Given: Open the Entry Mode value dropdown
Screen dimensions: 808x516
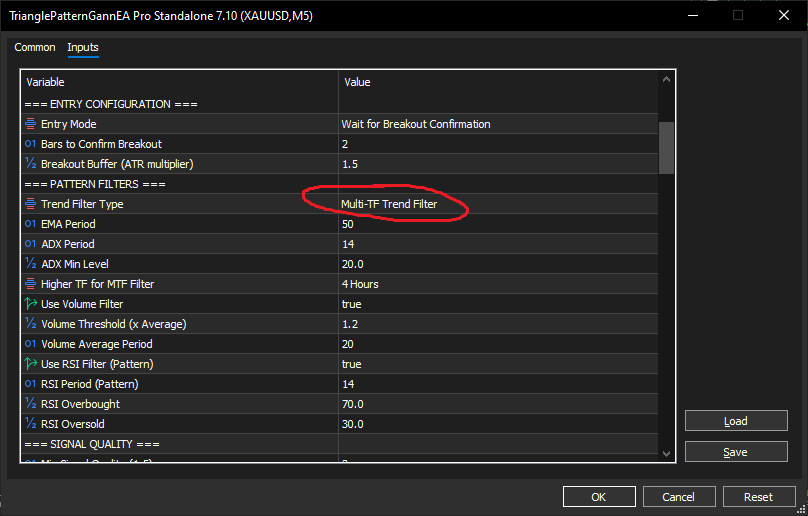Looking at the screenshot, I should (500, 124).
